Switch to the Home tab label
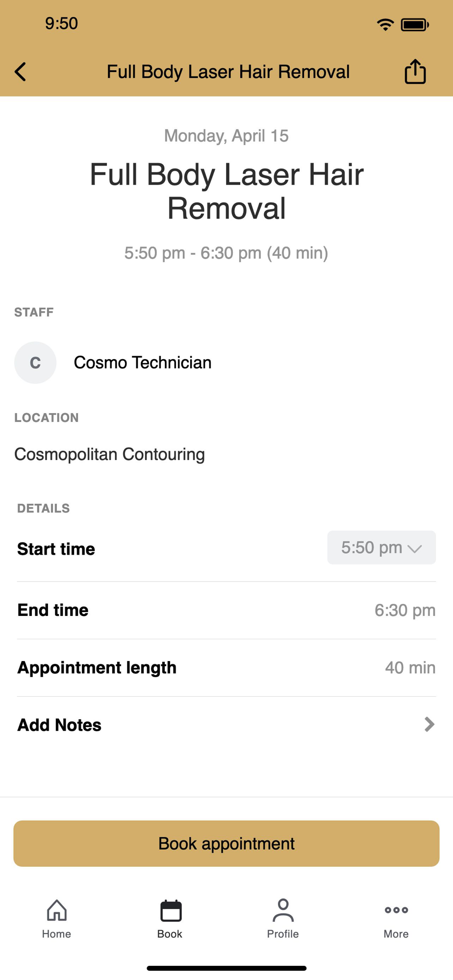 pos(56,934)
